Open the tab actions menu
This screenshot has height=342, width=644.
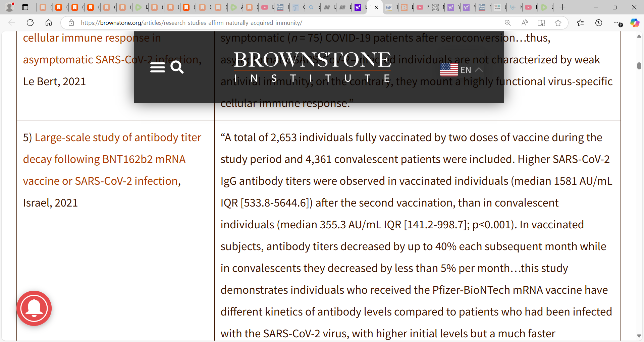[25, 7]
